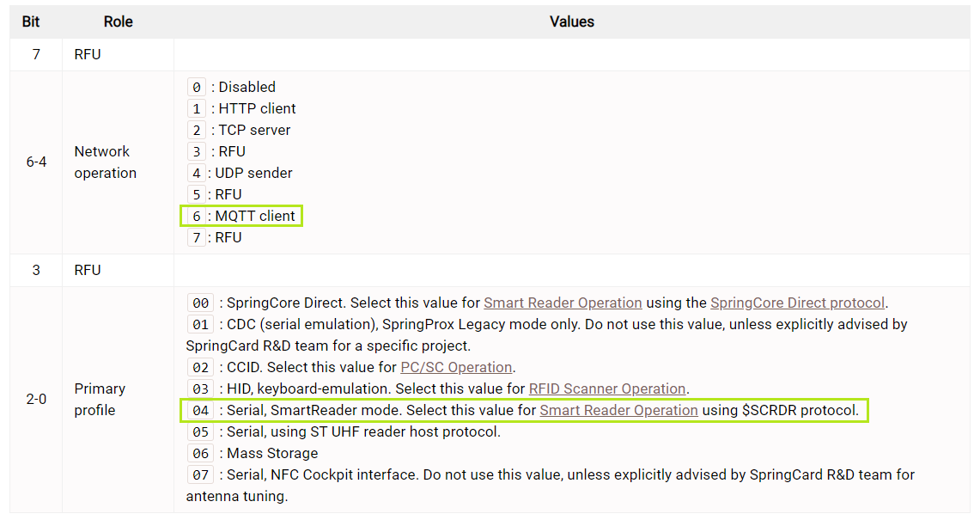The width and height of the screenshot is (980, 520).
Task: Click Smart Reader Operation link in the 00 value line
Action: (x=563, y=303)
